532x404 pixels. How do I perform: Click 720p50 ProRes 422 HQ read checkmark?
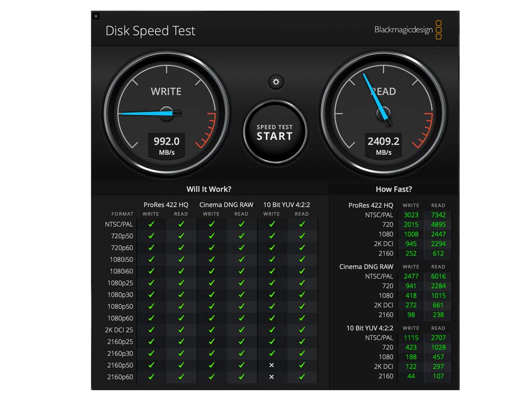[x=181, y=235]
